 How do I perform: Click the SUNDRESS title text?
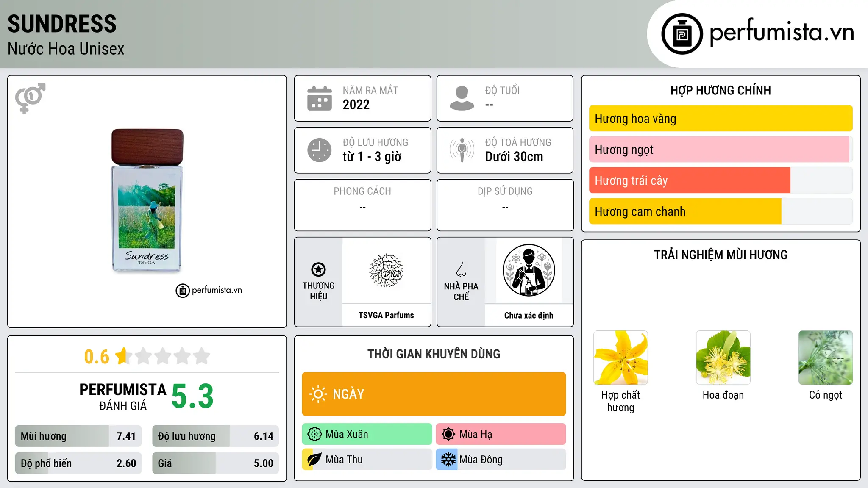point(62,24)
